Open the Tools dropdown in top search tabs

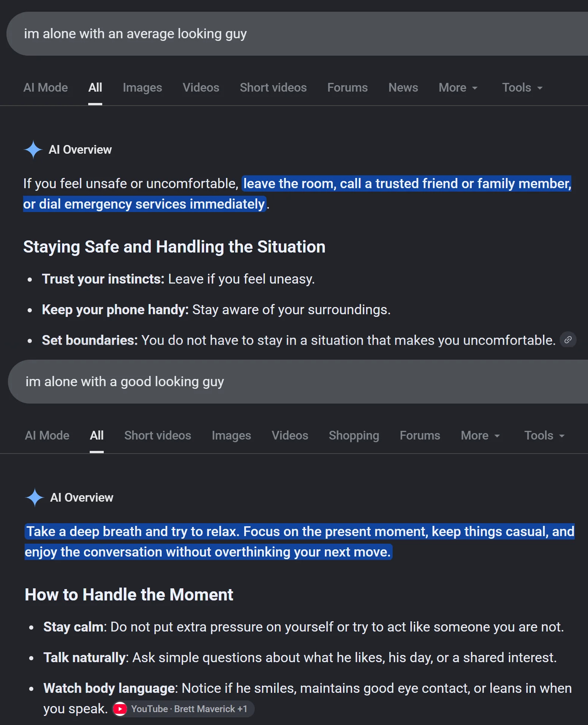pos(522,87)
